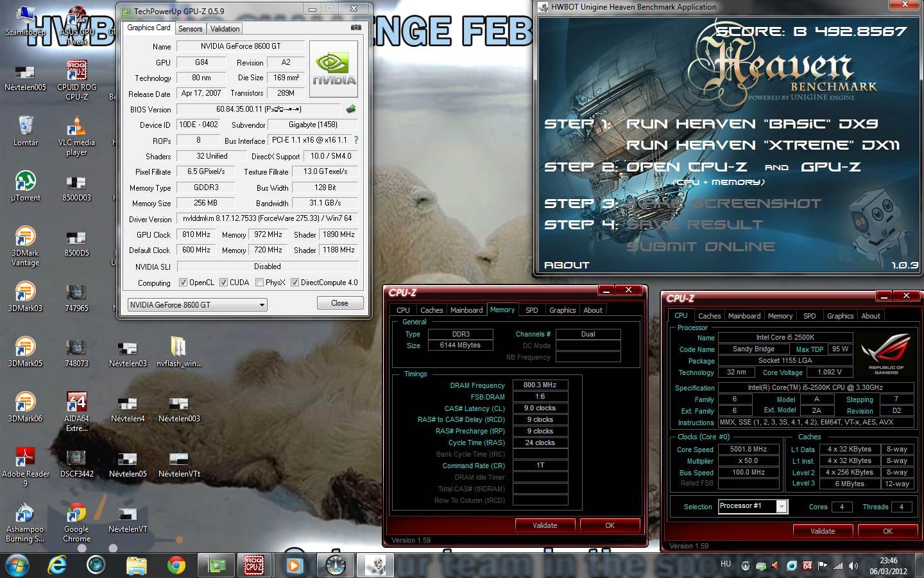Launch Internet Explorer from the taskbar
The width and height of the screenshot is (924, 578).
pyautogui.click(x=58, y=565)
